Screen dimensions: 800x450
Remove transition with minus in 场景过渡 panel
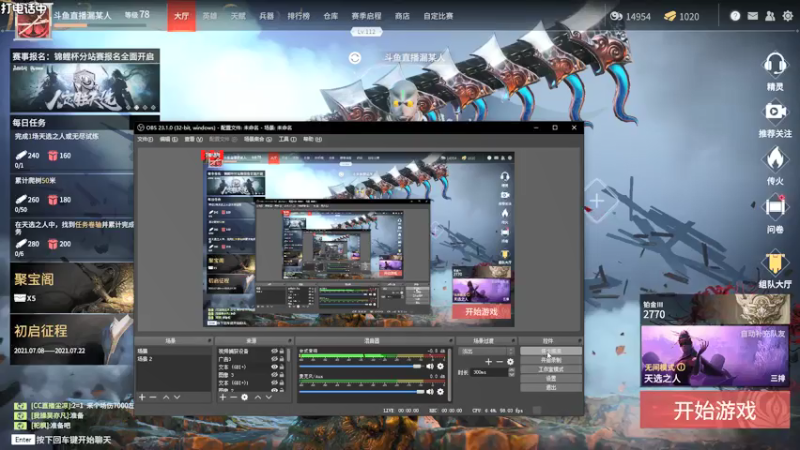click(x=499, y=361)
